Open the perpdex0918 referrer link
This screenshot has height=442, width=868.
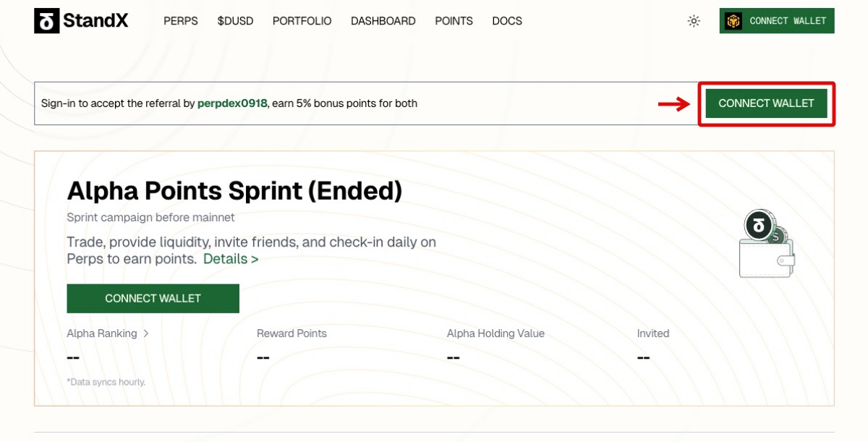tap(232, 103)
